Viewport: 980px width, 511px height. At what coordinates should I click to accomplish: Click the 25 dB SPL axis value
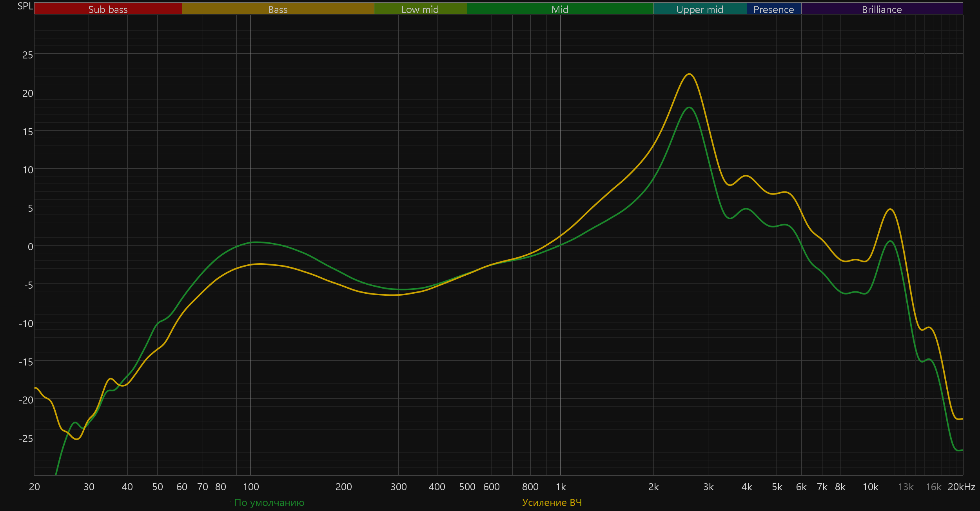(27, 55)
